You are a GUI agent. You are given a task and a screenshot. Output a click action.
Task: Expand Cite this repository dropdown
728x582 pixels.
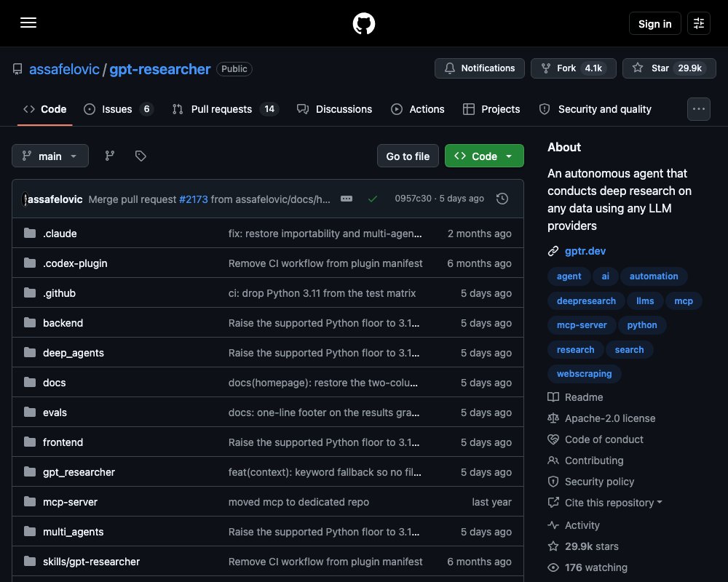coord(613,503)
